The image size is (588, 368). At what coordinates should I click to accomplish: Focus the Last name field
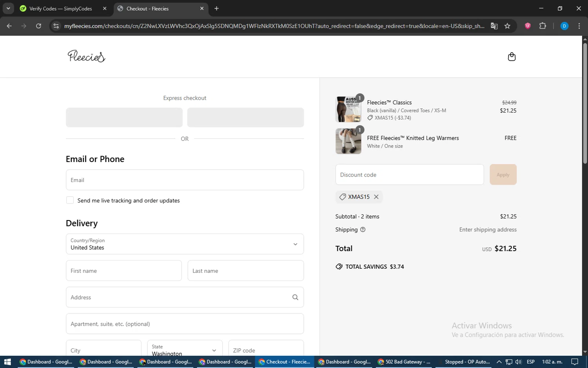click(x=246, y=271)
